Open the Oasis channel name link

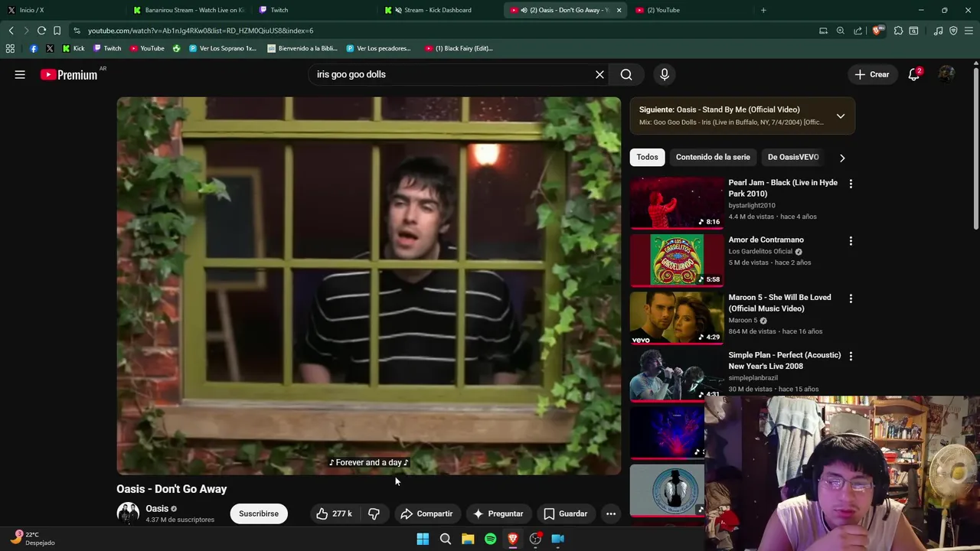[157, 508]
